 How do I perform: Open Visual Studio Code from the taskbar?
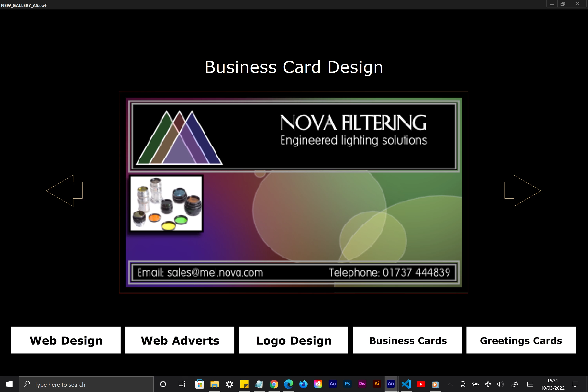[x=406, y=384]
